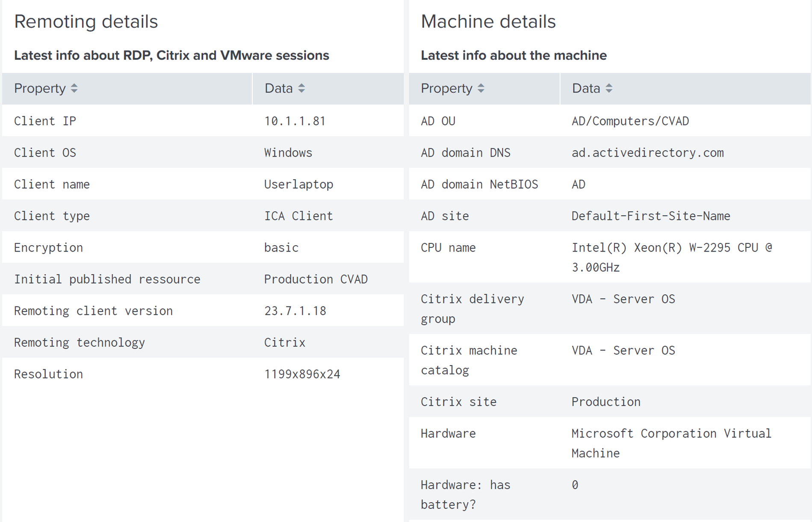This screenshot has height=522, width=812.
Task: Select the Data column header text in Machine details
Action: pyautogui.click(x=586, y=89)
